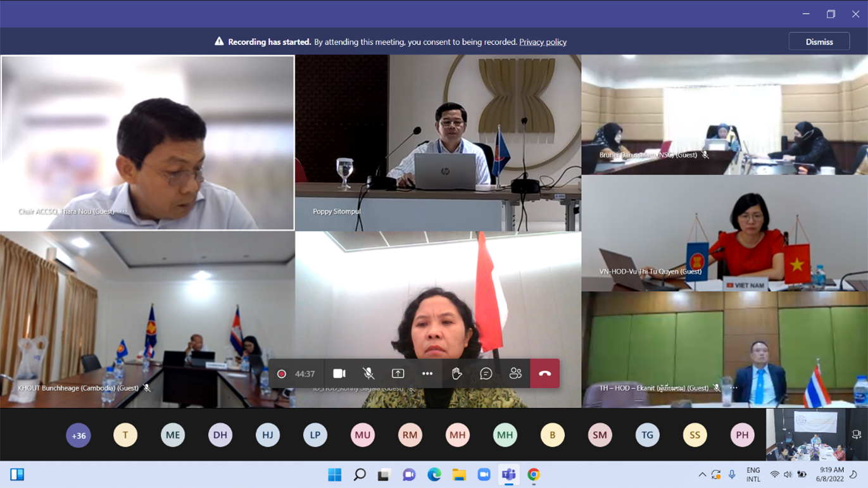Click the recording warning triangle icon

click(219, 41)
